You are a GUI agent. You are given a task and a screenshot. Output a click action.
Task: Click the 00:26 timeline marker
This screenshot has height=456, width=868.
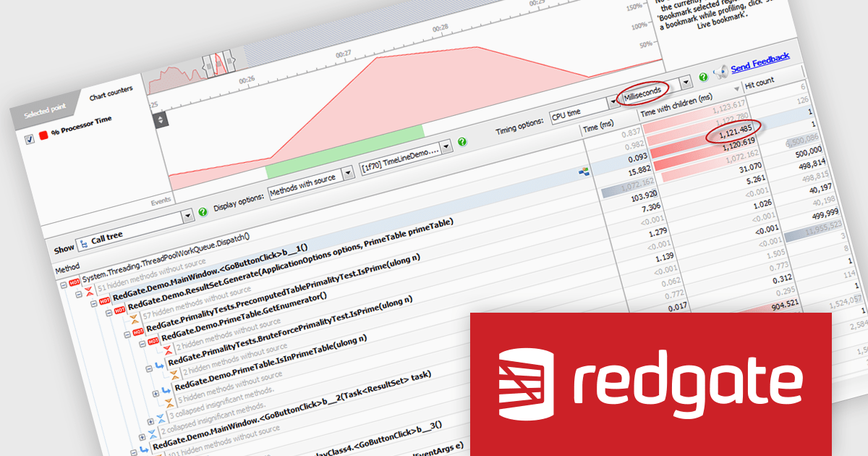(x=247, y=80)
